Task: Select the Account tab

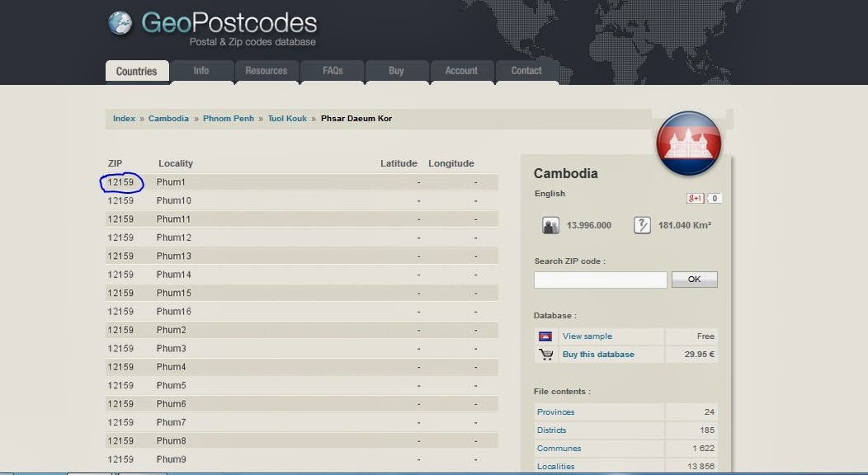Action: point(462,71)
